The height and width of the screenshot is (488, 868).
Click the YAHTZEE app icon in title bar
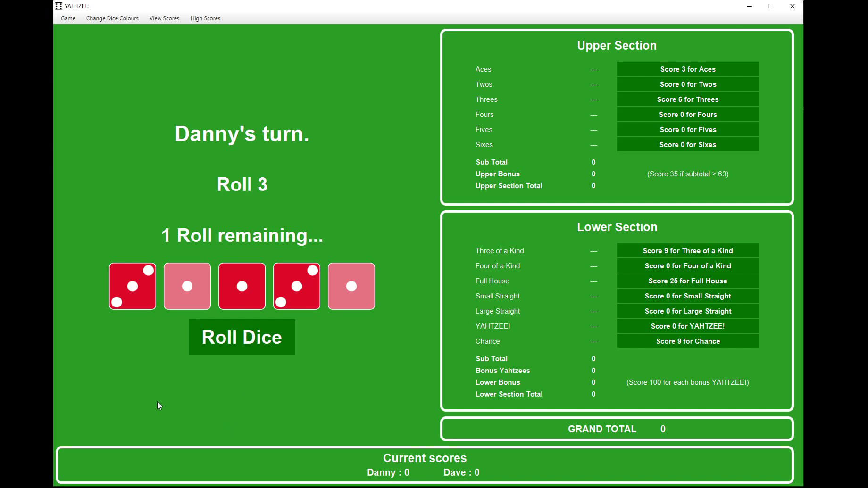coord(58,6)
